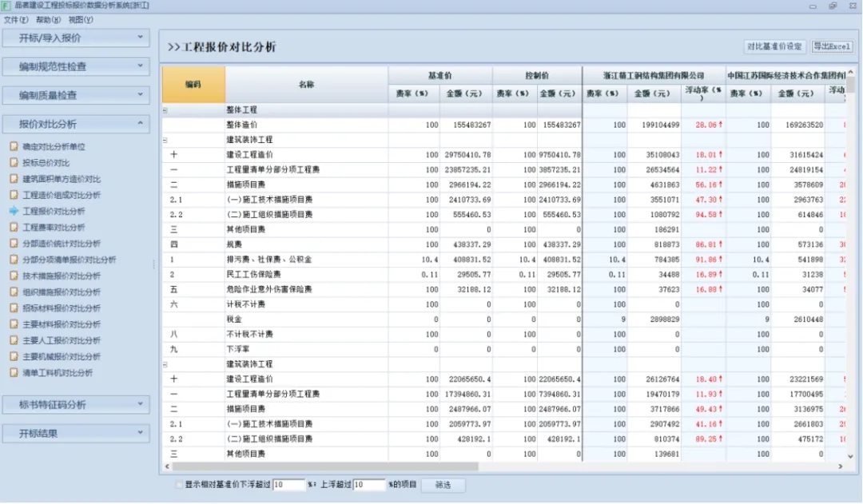Image resolution: width=863 pixels, height=504 pixels.
Task: Click the 技术措施报价对比分析 icon
Action: [14, 276]
